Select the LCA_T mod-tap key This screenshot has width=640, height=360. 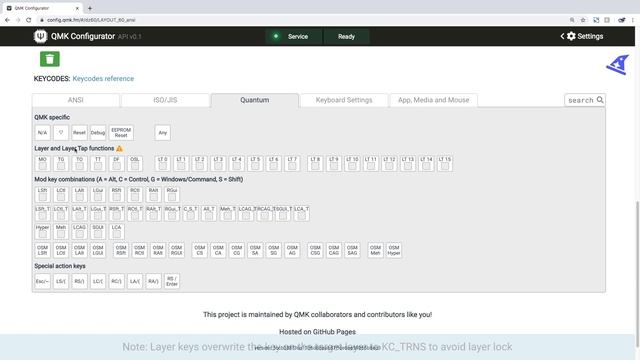(x=301, y=213)
